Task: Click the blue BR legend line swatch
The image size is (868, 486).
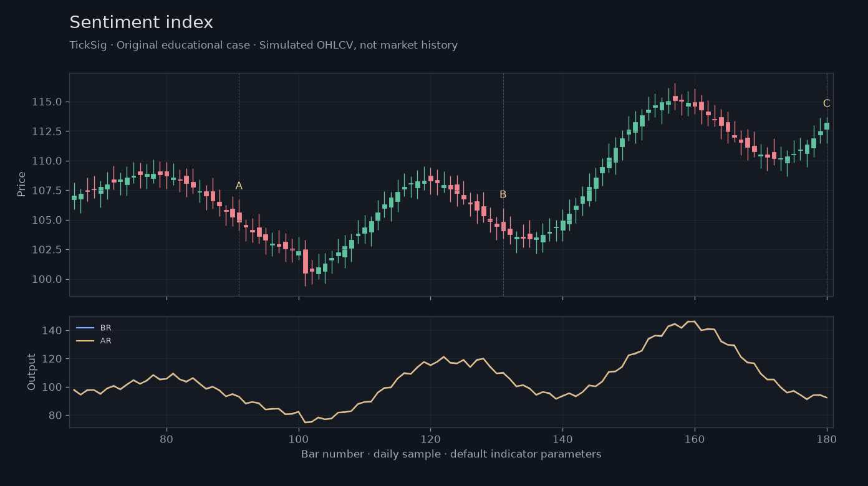Action: tap(85, 328)
